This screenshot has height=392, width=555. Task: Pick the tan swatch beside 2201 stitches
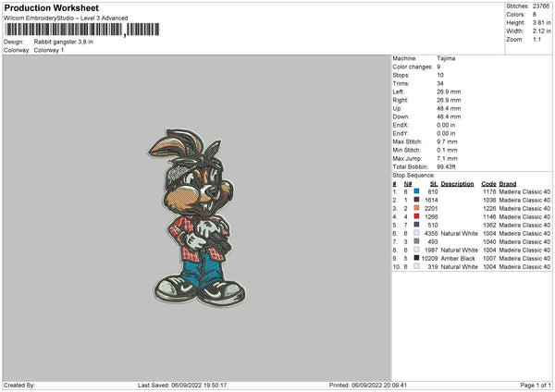pos(416,208)
